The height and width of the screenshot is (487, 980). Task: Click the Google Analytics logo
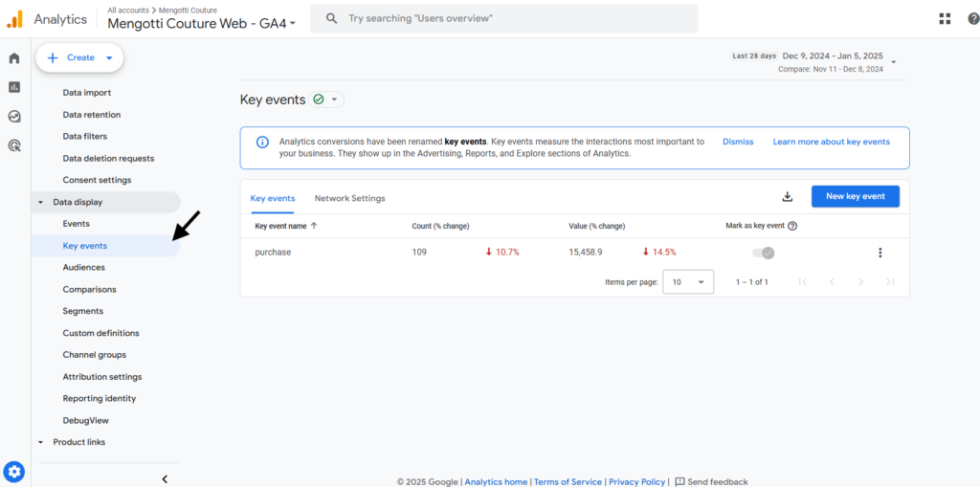(x=15, y=19)
